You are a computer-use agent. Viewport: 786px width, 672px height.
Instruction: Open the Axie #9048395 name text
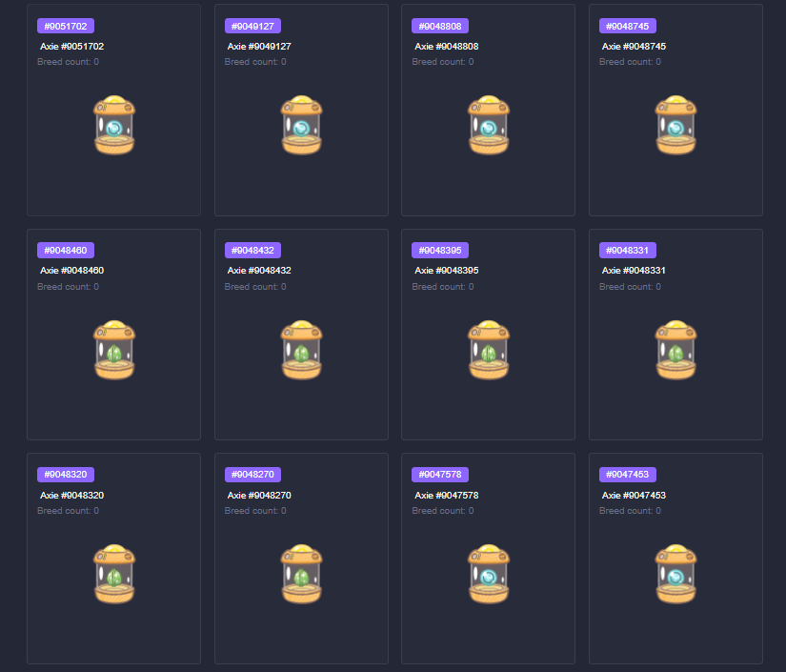pyautogui.click(x=447, y=271)
